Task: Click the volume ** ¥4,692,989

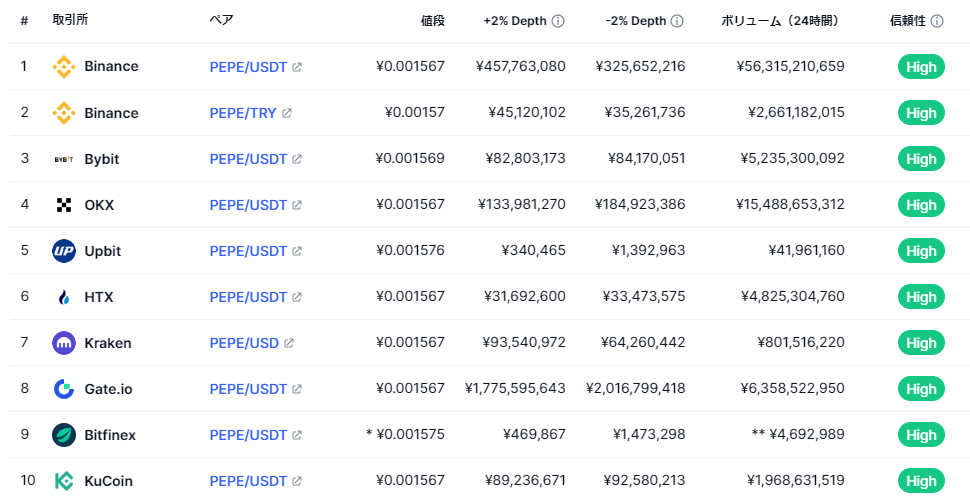Action: pyautogui.click(x=798, y=434)
